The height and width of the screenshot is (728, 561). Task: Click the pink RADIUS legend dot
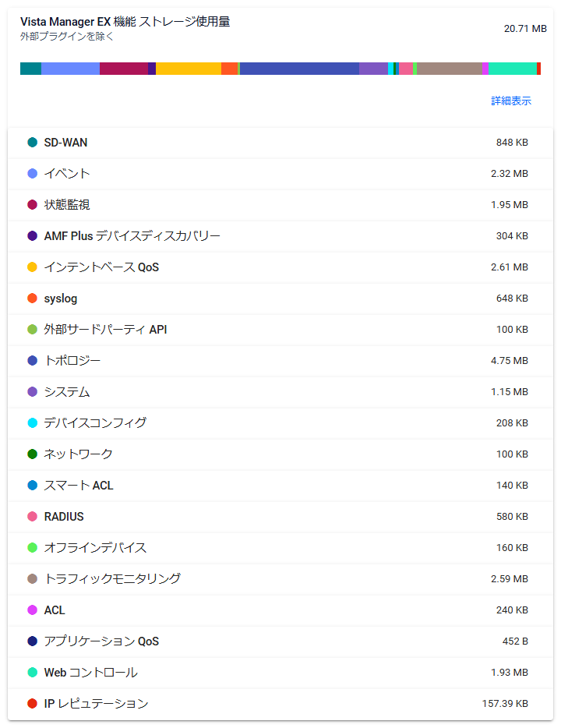click(32, 517)
